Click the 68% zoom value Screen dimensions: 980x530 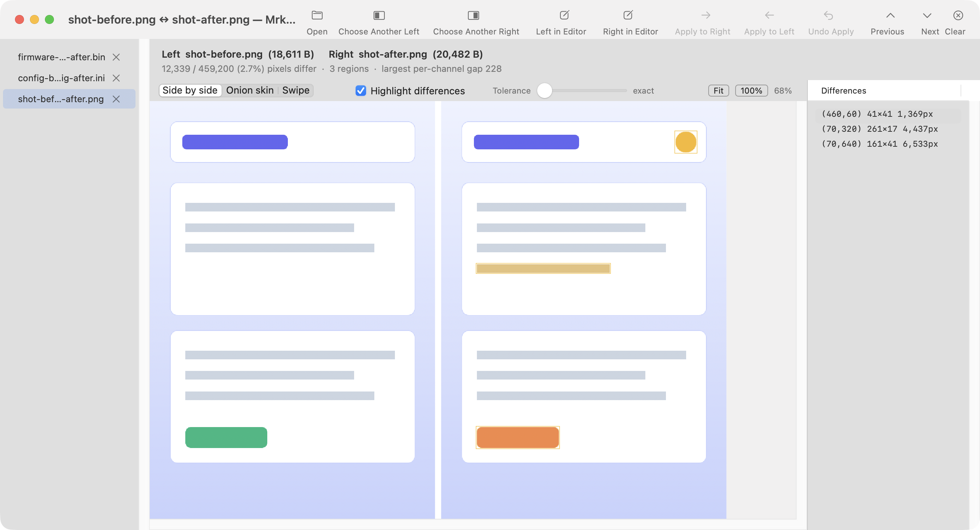point(783,91)
